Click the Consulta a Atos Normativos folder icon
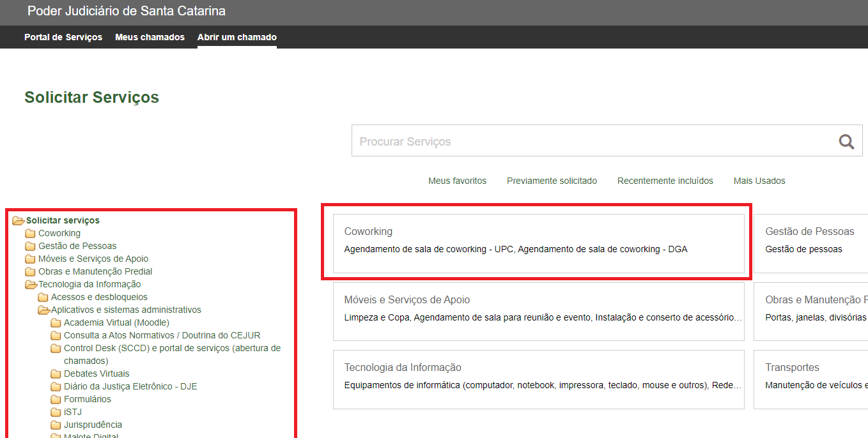Viewport: 868px width, 438px height. coord(56,335)
